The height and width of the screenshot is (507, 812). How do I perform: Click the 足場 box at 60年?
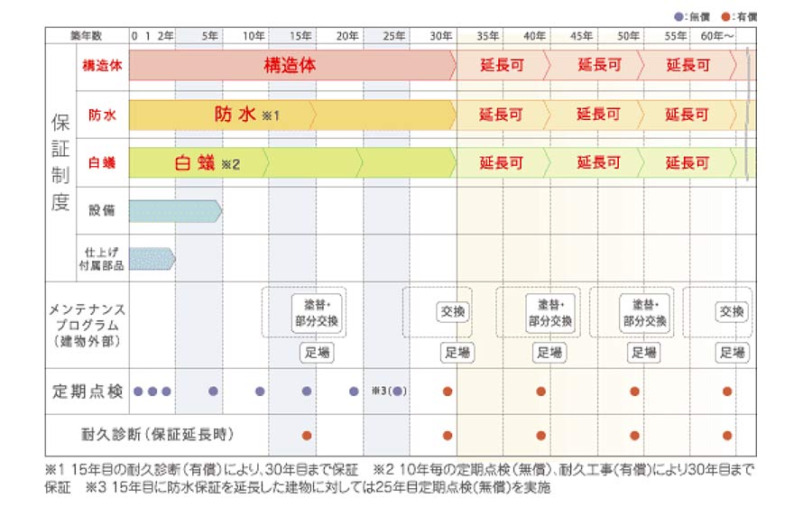[x=734, y=353]
